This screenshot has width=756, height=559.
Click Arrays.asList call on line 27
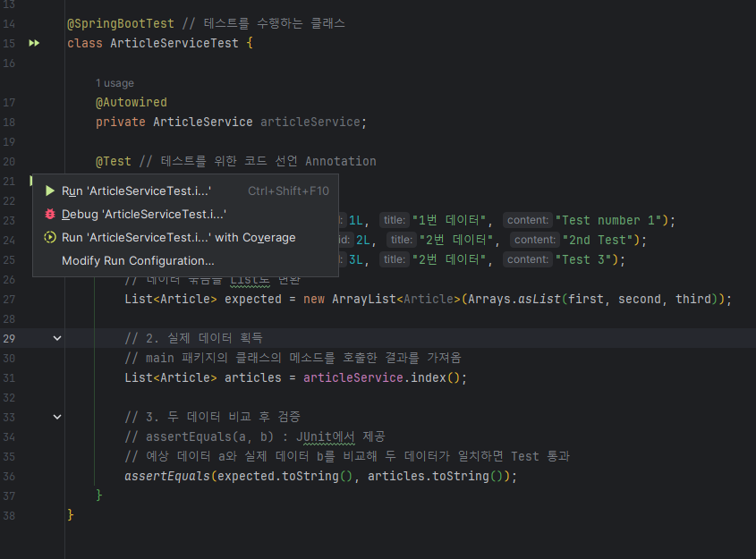(x=514, y=300)
